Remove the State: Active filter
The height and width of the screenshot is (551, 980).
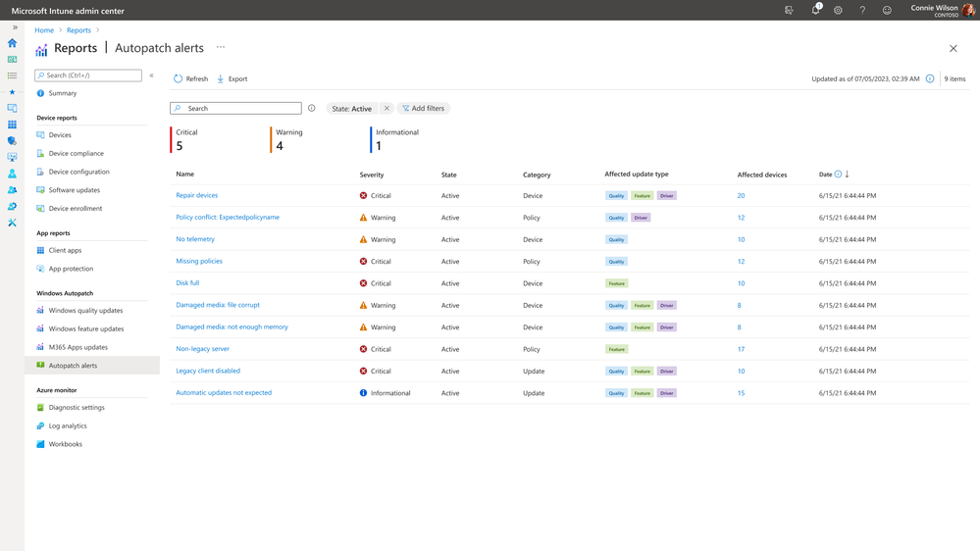pyautogui.click(x=387, y=108)
